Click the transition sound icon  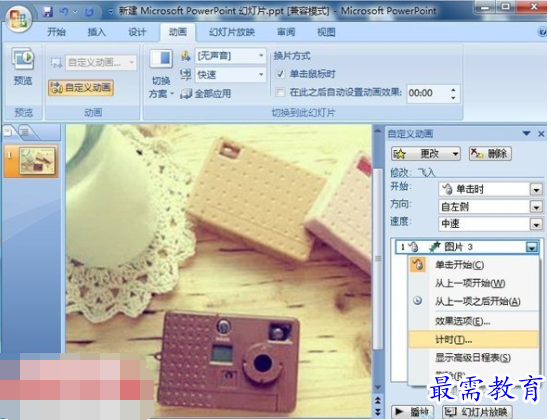click(186, 56)
